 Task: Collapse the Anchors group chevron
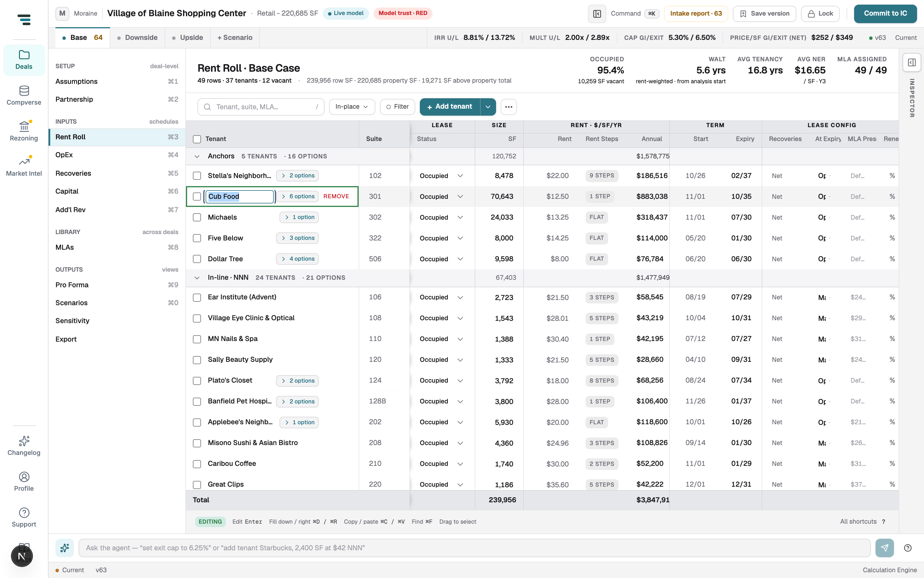click(197, 156)
